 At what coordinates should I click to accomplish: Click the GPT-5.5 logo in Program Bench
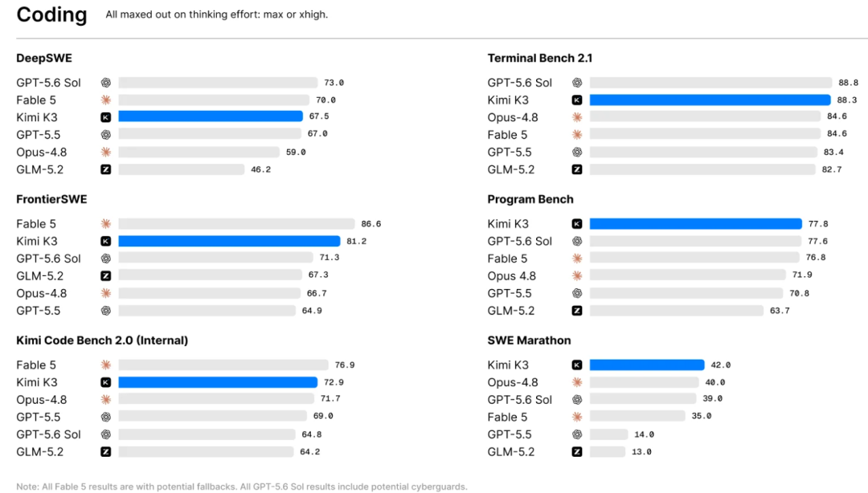[x=577, y=293]
